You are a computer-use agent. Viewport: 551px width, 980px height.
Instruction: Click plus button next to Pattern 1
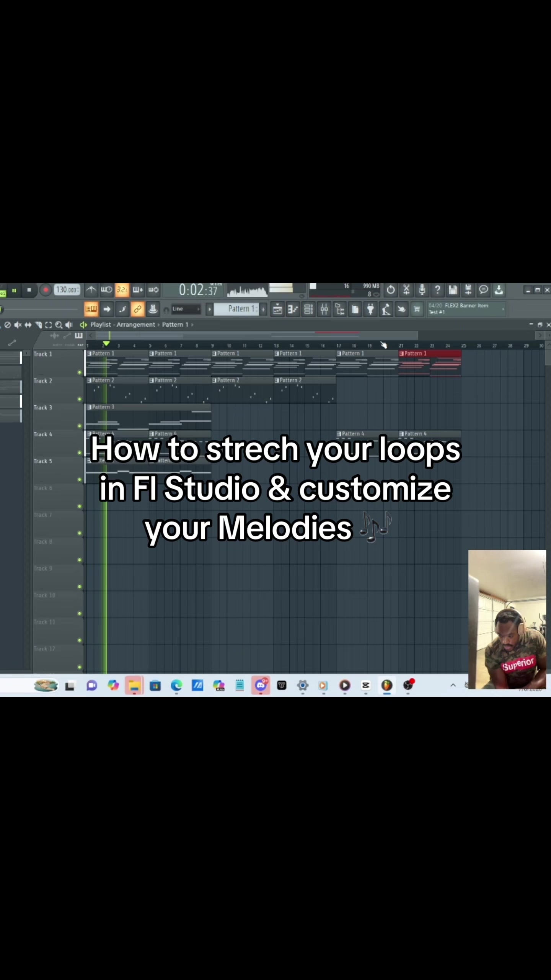coord(263,309)
